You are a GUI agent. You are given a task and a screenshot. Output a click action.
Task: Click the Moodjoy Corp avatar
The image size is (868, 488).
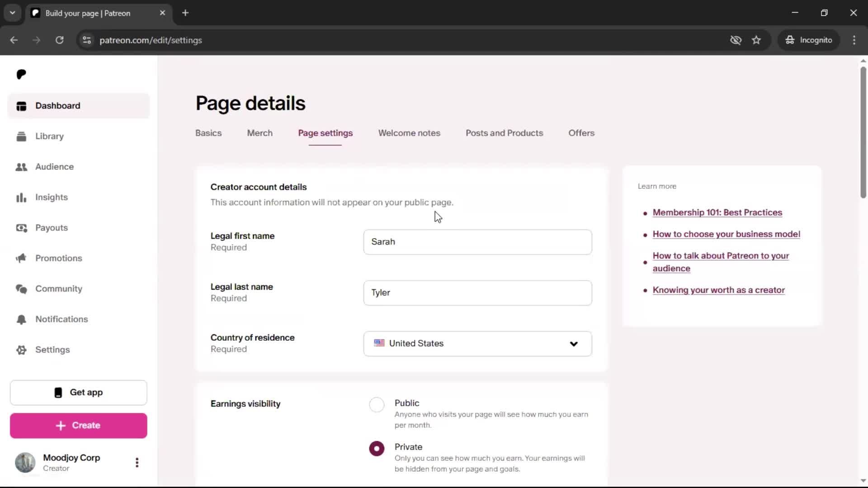pos(25,463)
